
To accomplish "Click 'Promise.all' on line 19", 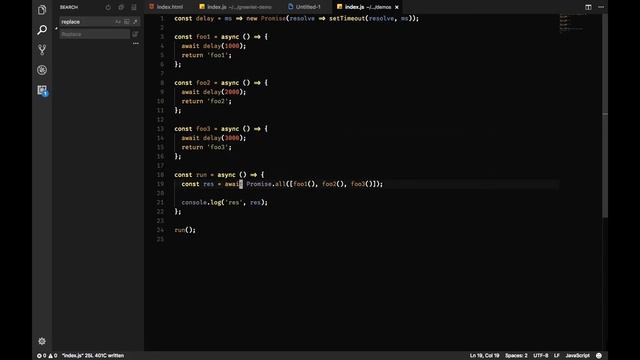I will pos(266,184).
